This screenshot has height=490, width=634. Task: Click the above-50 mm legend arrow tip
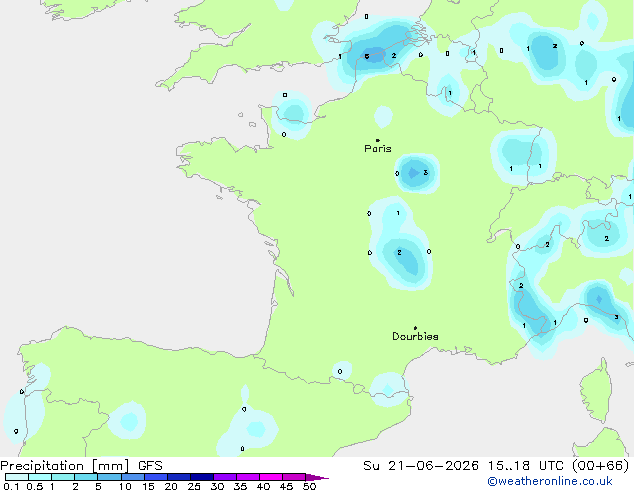(x=317, y=477)
